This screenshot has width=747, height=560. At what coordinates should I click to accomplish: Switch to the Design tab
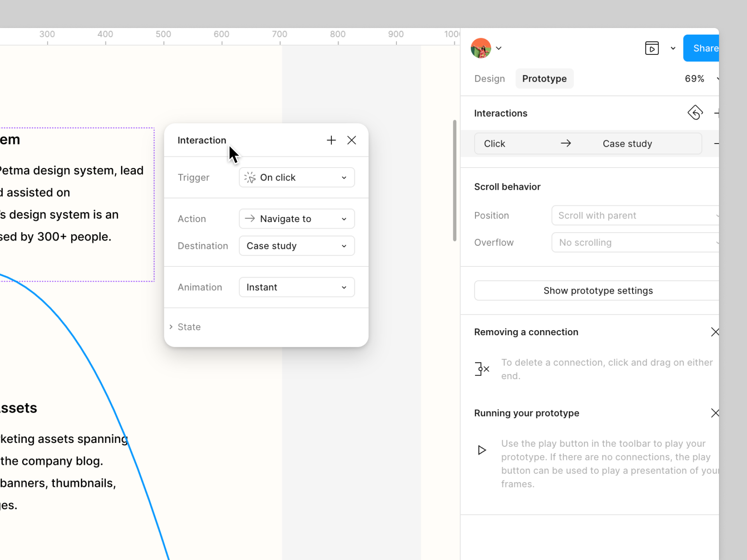489,79
